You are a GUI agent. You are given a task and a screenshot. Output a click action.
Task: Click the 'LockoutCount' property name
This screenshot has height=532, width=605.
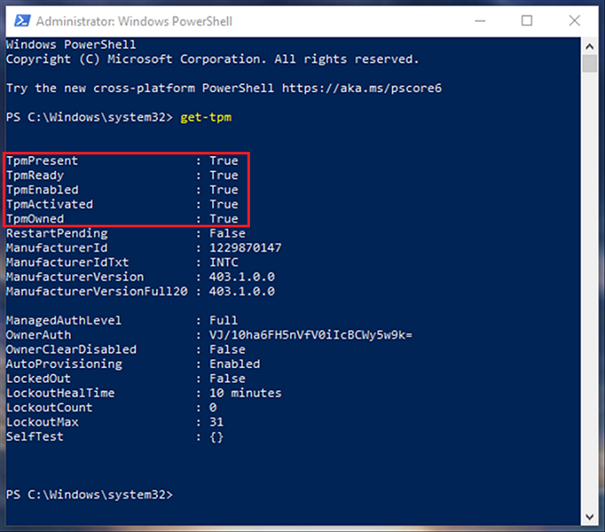(49, 408)
